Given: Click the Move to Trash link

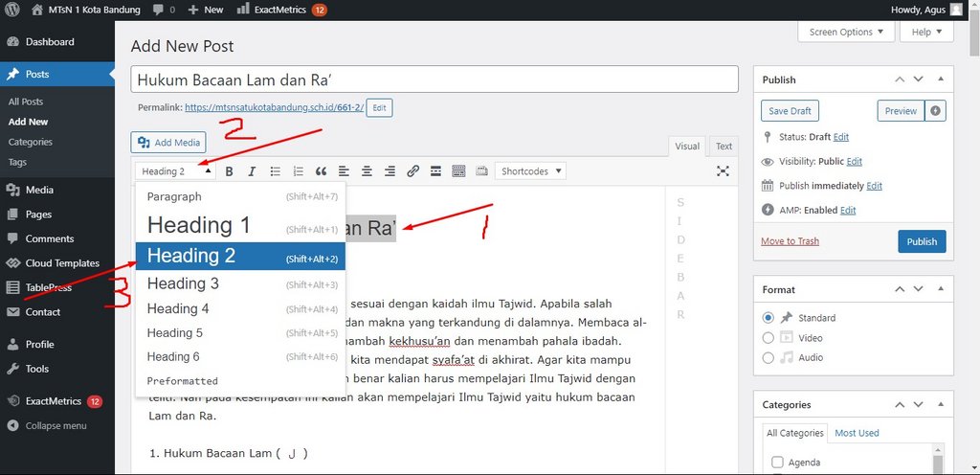Looking at the screenshot, I should point(790,241).
